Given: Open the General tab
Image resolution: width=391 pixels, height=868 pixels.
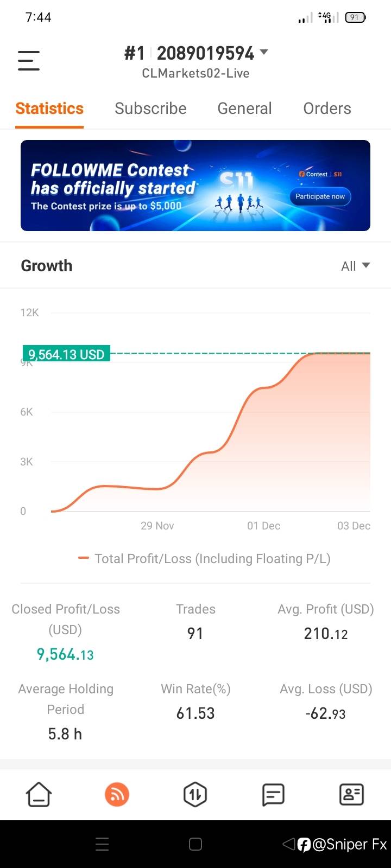Looking at the screenshot, I should (244, 108).
